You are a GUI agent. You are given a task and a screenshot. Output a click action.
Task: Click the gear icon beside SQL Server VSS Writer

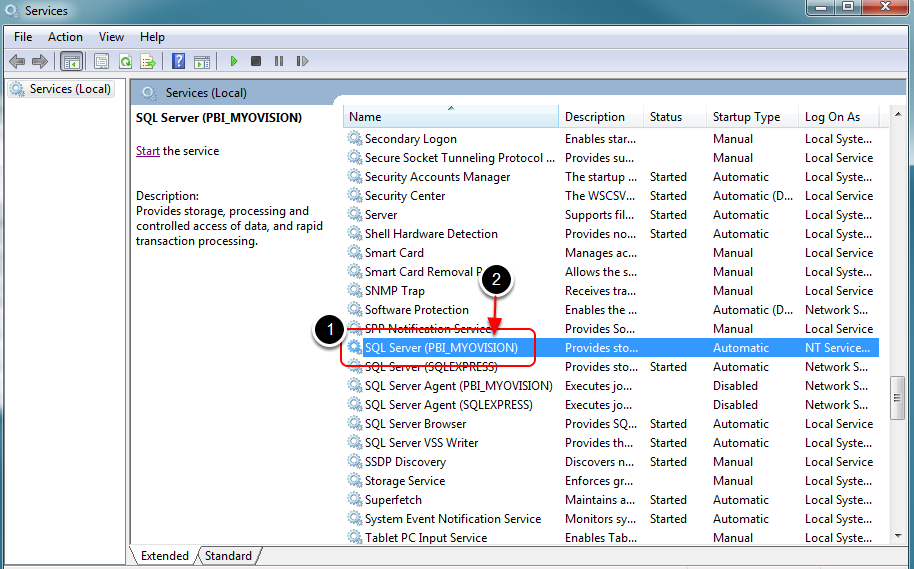click(354, 442)
